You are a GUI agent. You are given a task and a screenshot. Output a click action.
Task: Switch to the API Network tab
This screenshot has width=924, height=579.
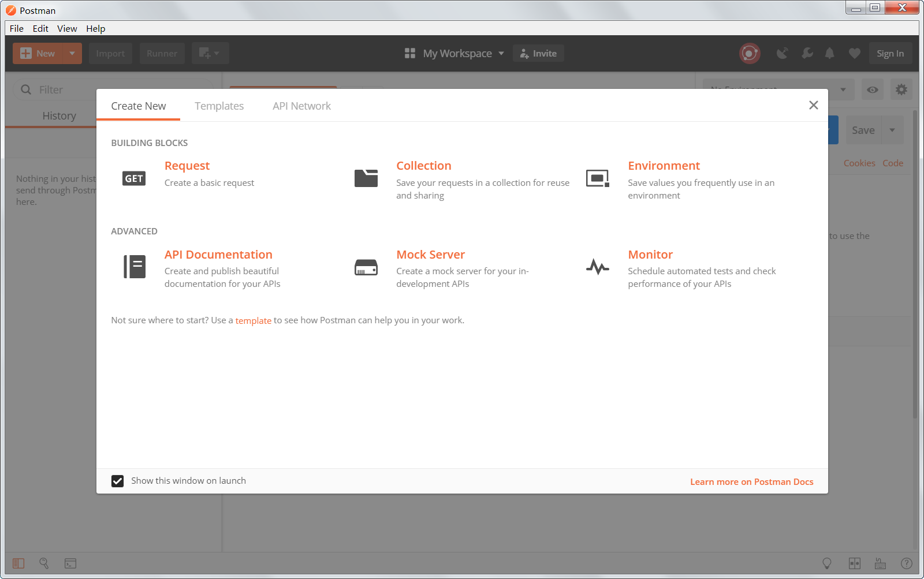pyautogui.click(x=302, y=106)
